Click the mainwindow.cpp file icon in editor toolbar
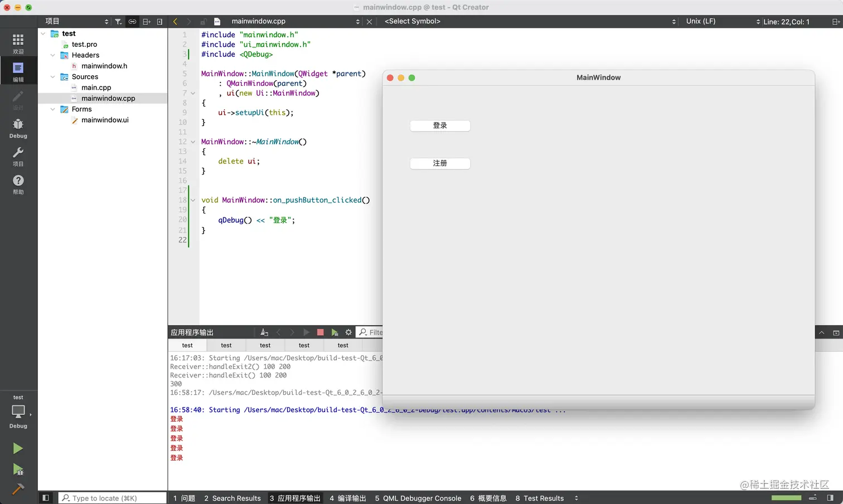 217,22
